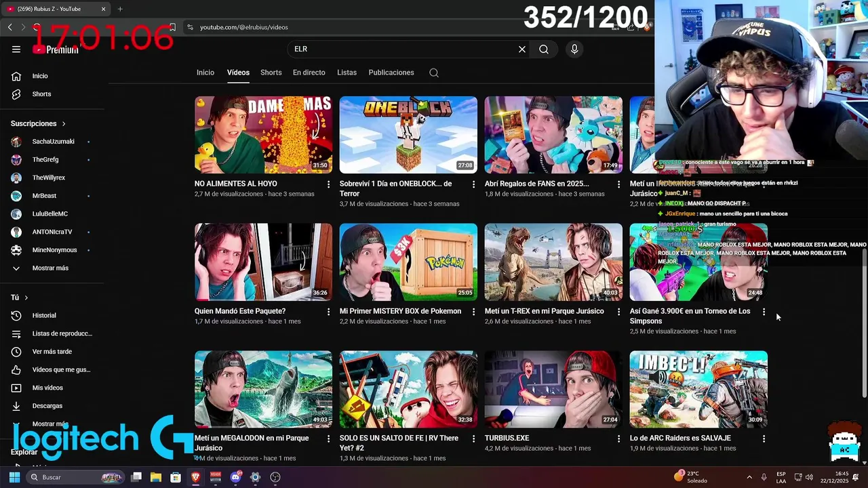
Task: Open options for Torneo de Los Simpsons
Action: click(764, 312)
